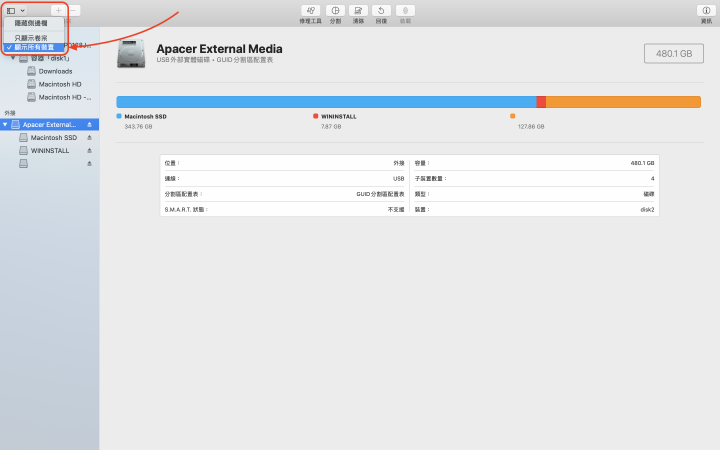Choose 只顯示卷宗 (show only volumes) menu item
Screen dimensions: 720x450
31,38
